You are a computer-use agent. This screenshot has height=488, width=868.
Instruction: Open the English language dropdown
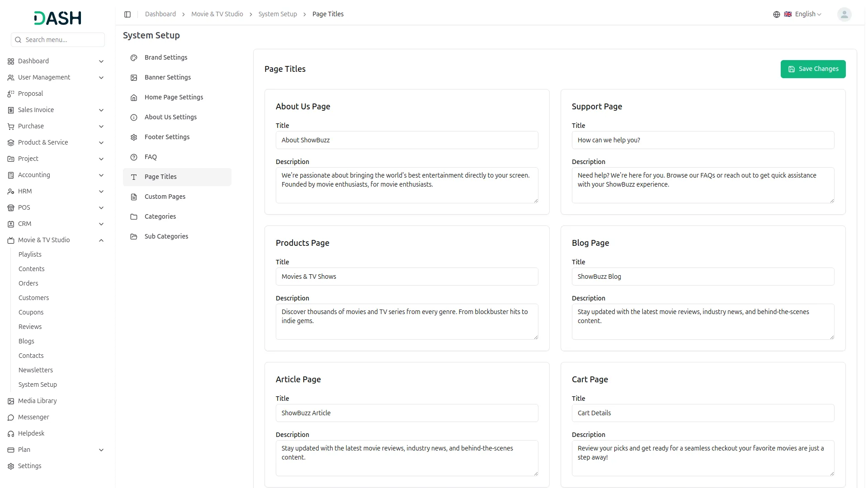point(808,14)
